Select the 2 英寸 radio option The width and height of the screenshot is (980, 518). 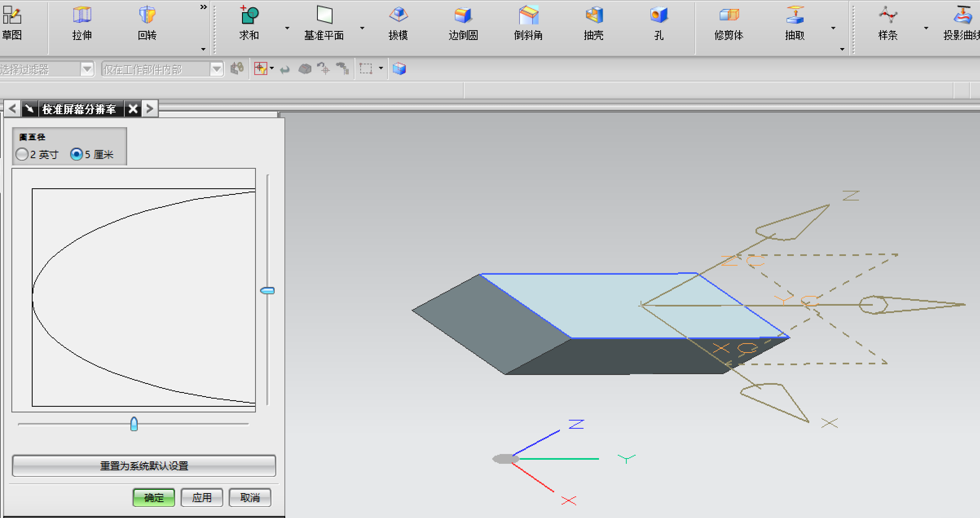(x=22, y=154)
